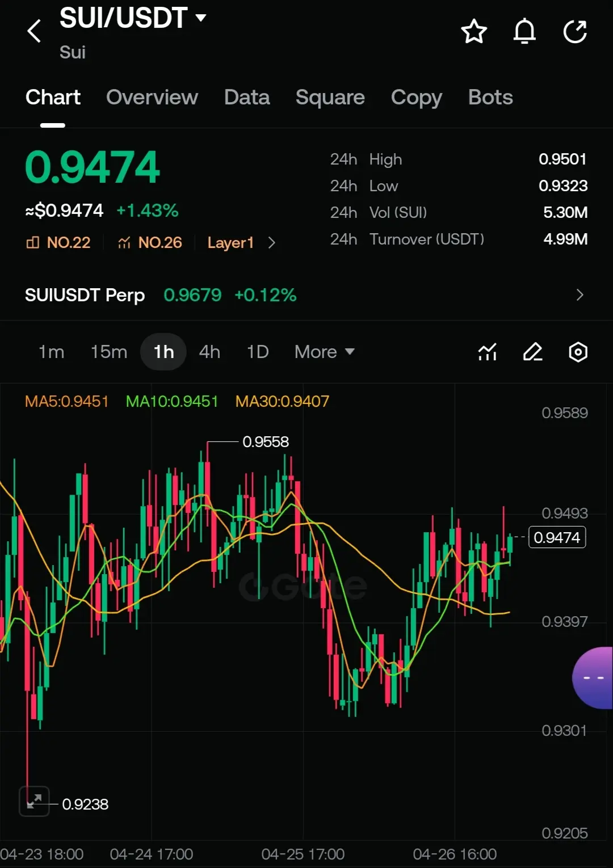Share the chart with share icon
613x868 pixels.
pyautogui.click(x=575, y=31)
